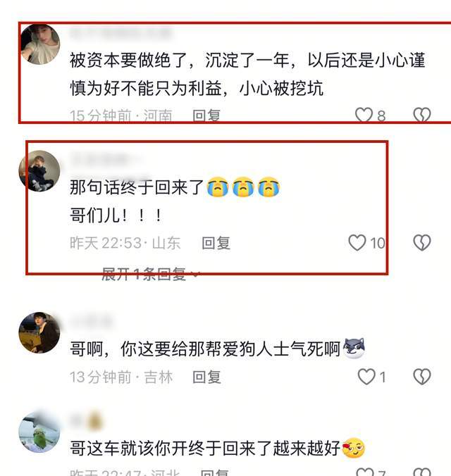The width and height of the screenshot is (451, 476).
Task: Expand 展开1条回复 replies
Action: tap(150, 275)
